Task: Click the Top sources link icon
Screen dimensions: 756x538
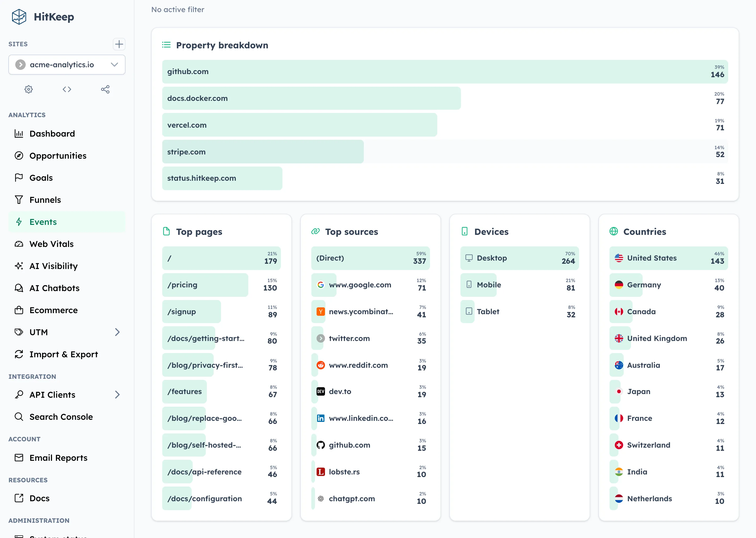Action: click(x=316, y=231)
